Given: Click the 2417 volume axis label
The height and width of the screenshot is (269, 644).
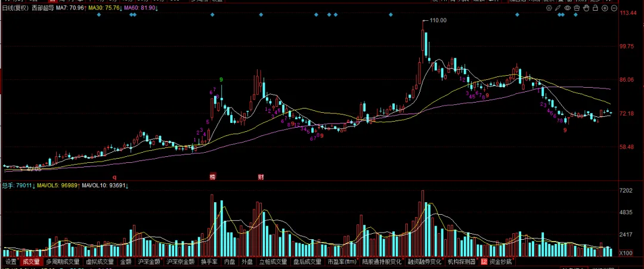Looking at the screenshot, I should (x=627, y=234).
